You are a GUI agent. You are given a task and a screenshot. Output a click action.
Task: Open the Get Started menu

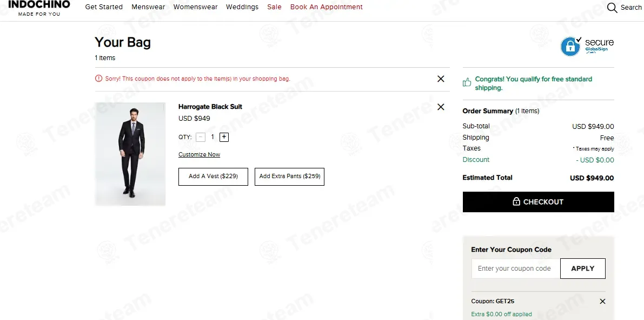pyautogui.click(x=104, y=7)
